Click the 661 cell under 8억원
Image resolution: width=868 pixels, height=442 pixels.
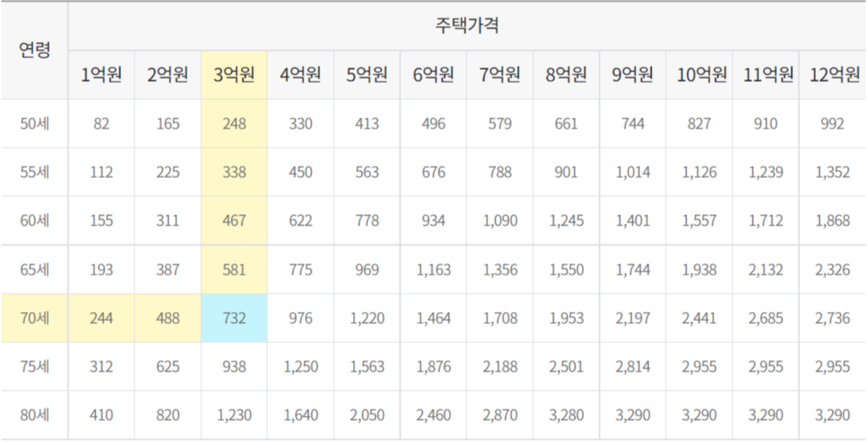coord(566,124)
